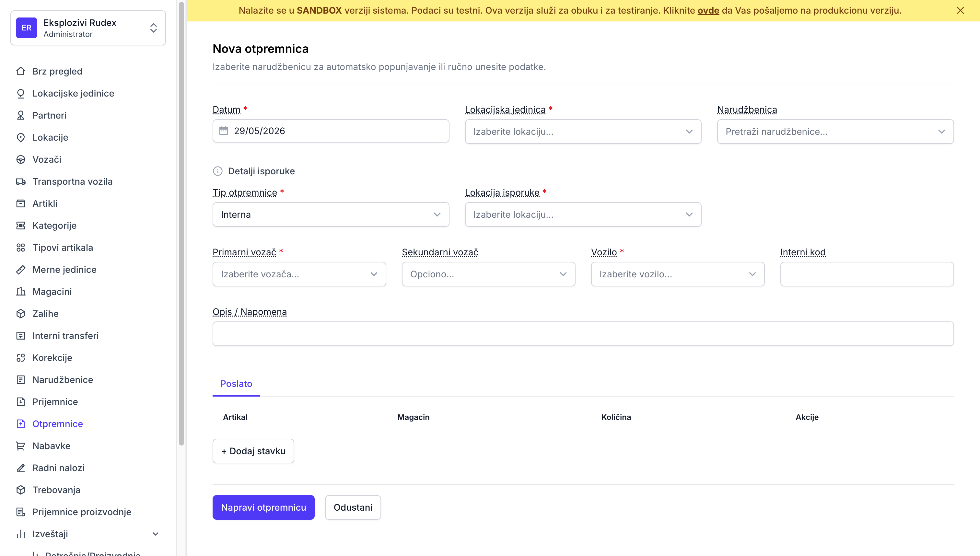The width and height of the screenshot is (980, 556).
Task: Click the Merne jedinice ruler icon
Action: point(21,270)
